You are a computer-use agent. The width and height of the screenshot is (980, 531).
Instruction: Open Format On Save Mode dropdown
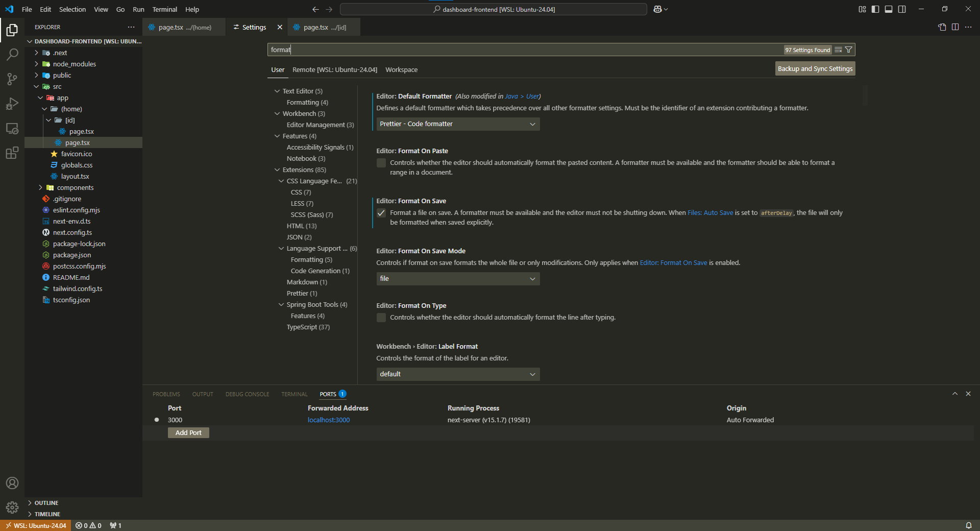click(x=457, y=279)
